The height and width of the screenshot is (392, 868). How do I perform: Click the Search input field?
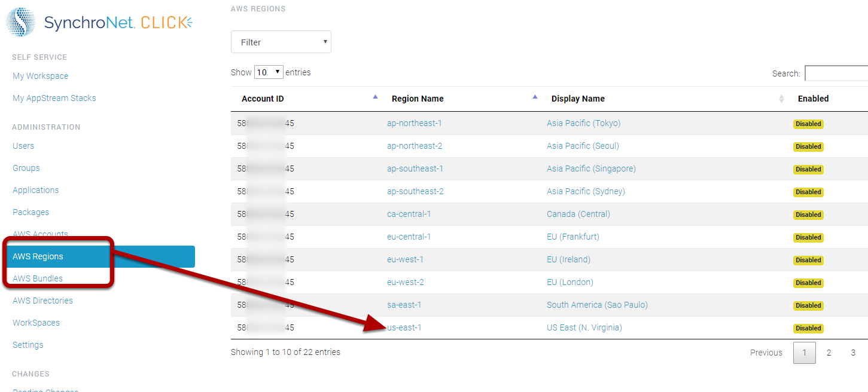point(836,73)
